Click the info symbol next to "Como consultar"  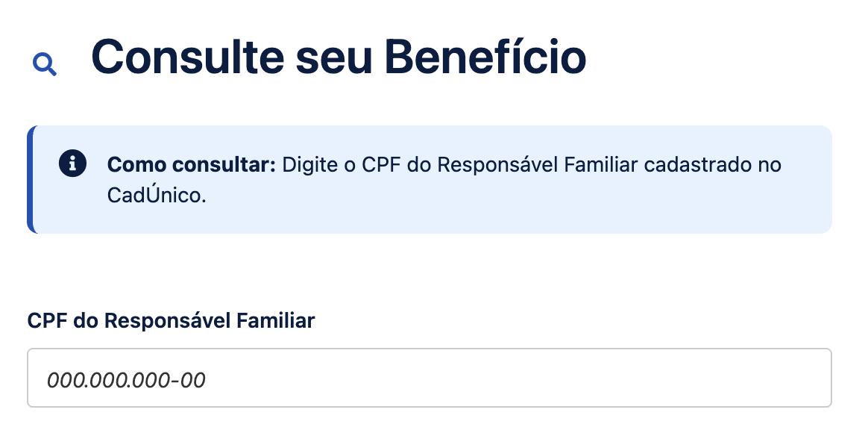(x=72, y=164)
